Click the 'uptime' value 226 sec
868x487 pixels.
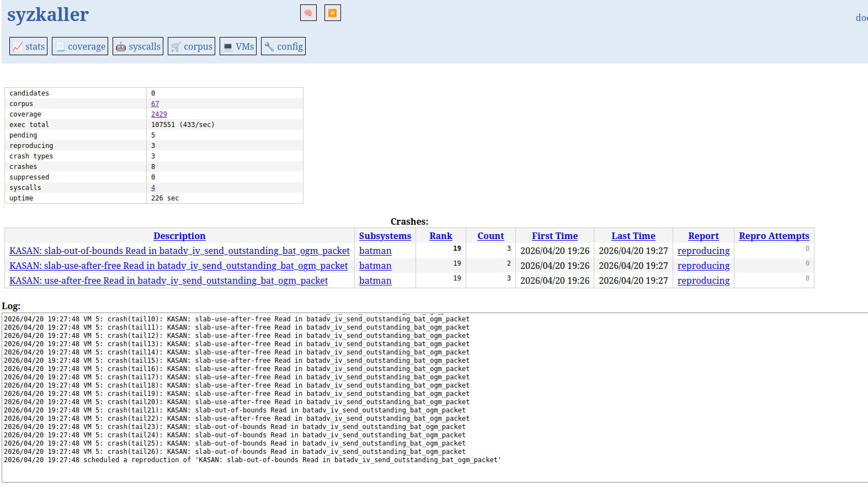(x=165, y=198)
